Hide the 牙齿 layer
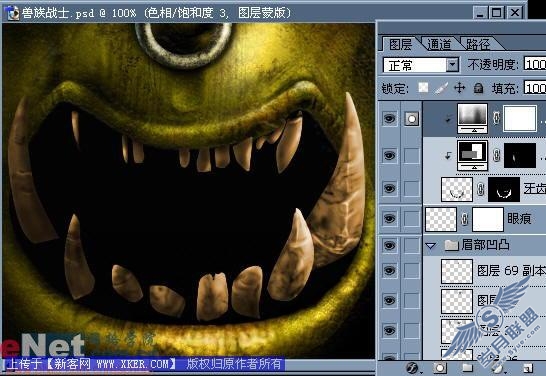This screenshot has width=546, height=376. point(389,188)
